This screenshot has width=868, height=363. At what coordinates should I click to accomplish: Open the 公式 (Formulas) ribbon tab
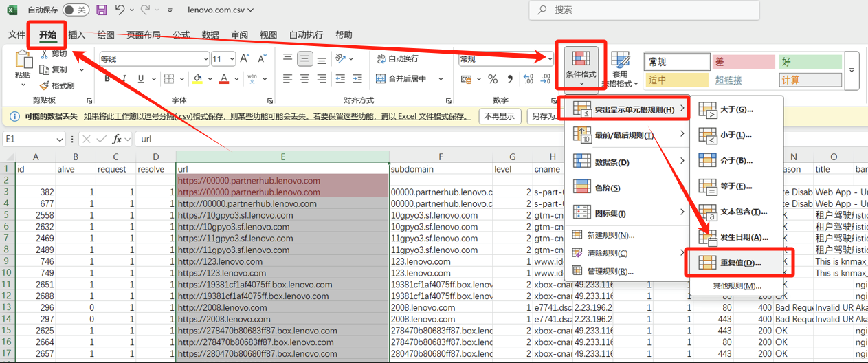click(x=181, y=35)
